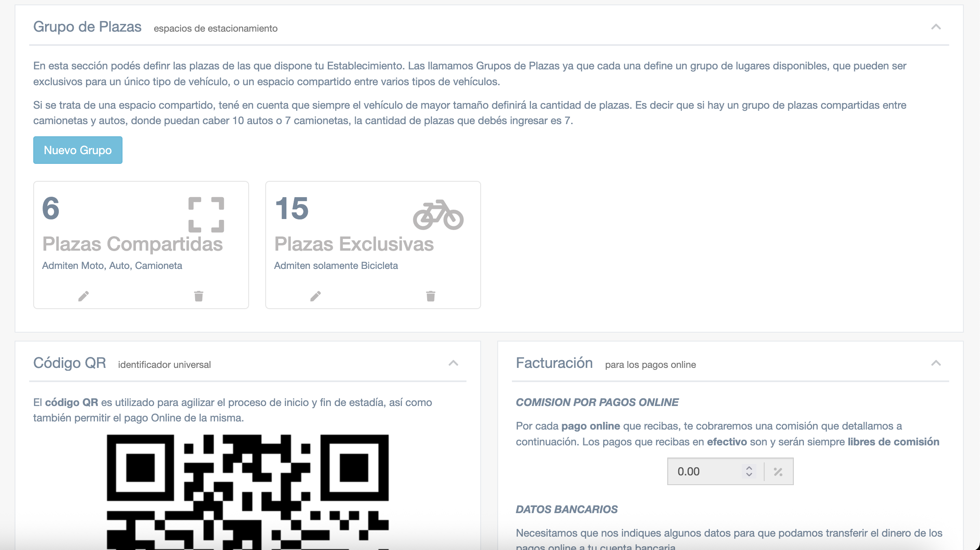Viewport: 980px width, 550px height.
Task: Click the shared-space brackets icon
Action: pos(206,215)
